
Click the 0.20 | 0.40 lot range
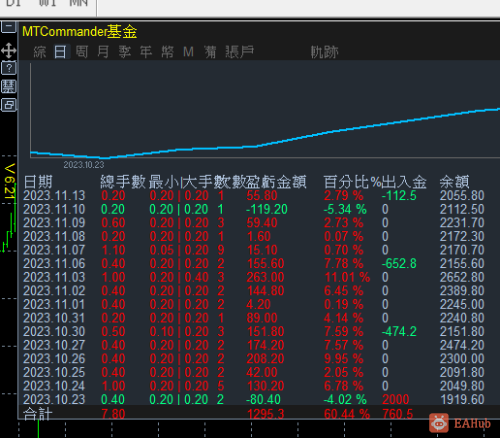[179, 277]
